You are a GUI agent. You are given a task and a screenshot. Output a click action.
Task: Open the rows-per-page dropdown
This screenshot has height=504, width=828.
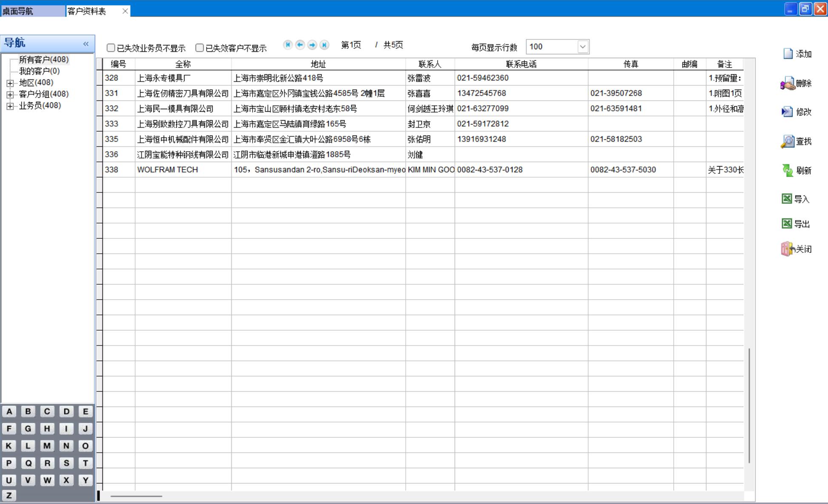coord(582,47)
